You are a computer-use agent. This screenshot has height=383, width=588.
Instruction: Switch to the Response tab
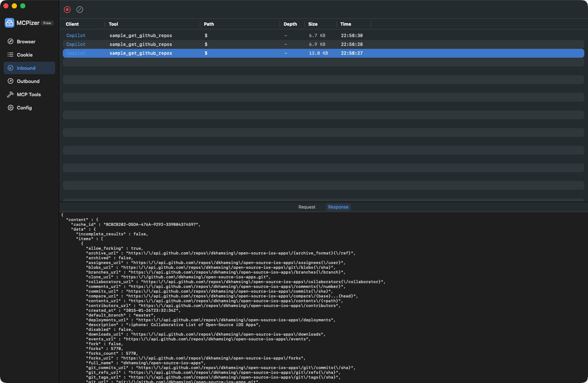pyautogui.click(x=338, y=207)
